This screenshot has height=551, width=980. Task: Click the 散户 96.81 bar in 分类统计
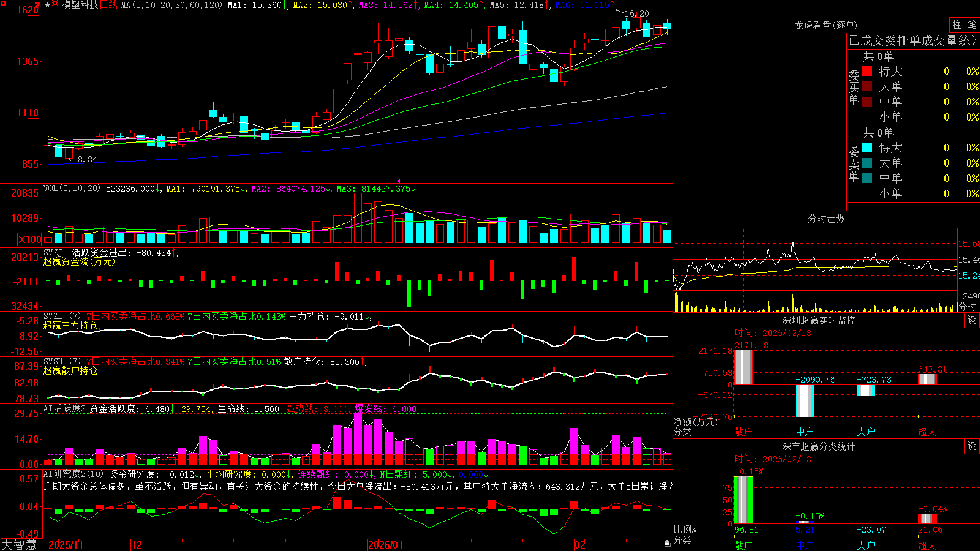[744, 500]
